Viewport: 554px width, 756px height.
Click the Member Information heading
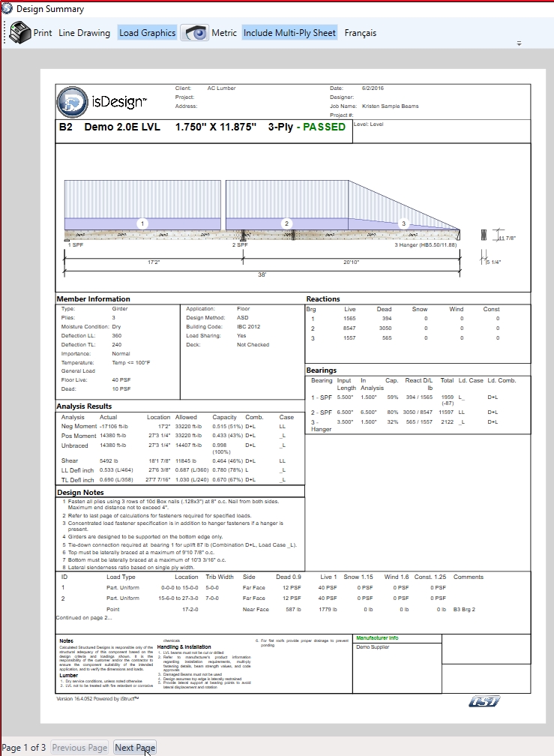pyautogui.click(x=94, y=299)
